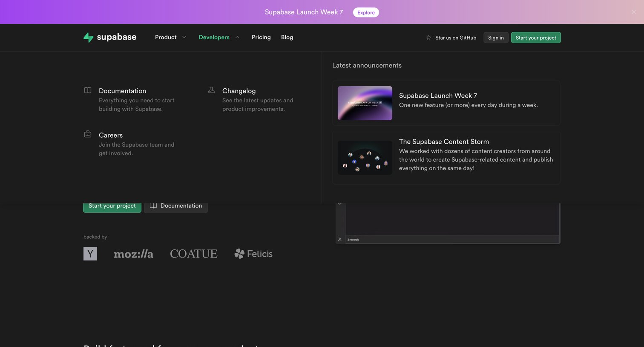Viewport: 644px width, 347px height.
Task: Click the Sign in button
Action: [496, 38]
